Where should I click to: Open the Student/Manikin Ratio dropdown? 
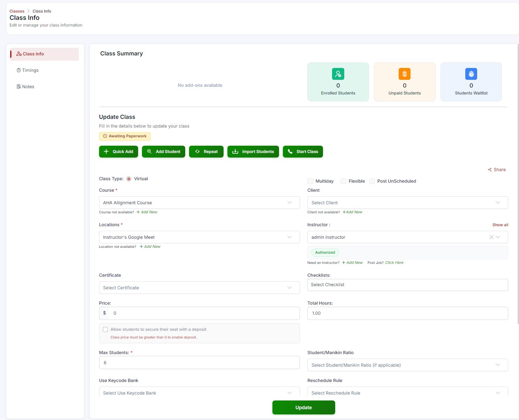click(408, 365)
